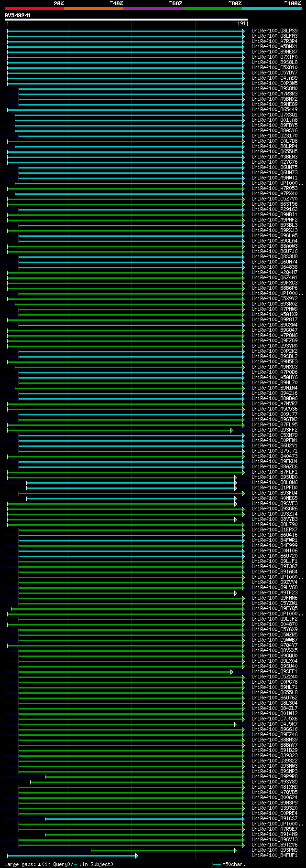Select UniRef100_B9S8M0 entry
The image size is (306, 868).
pos(274,89)
